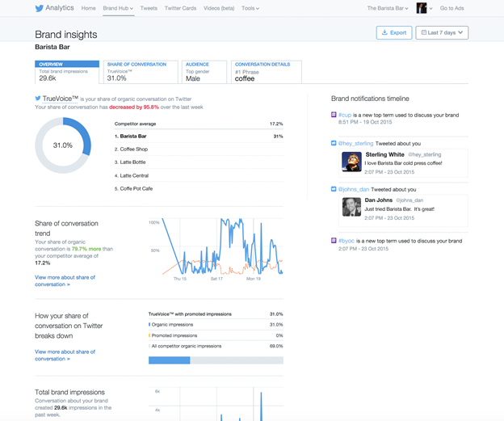Click the 8:51 PM - 19 Oct 2015 timestamp

click(365, 122)
